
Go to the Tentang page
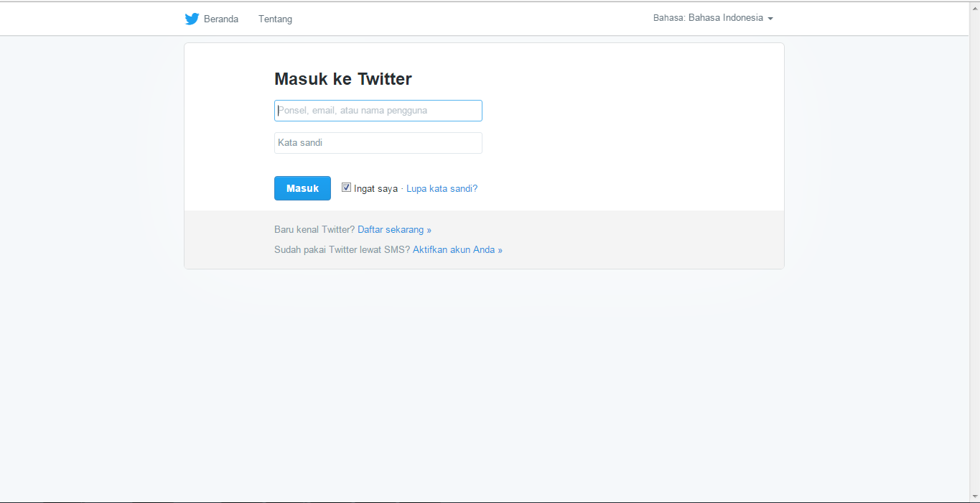click(275, 19)
